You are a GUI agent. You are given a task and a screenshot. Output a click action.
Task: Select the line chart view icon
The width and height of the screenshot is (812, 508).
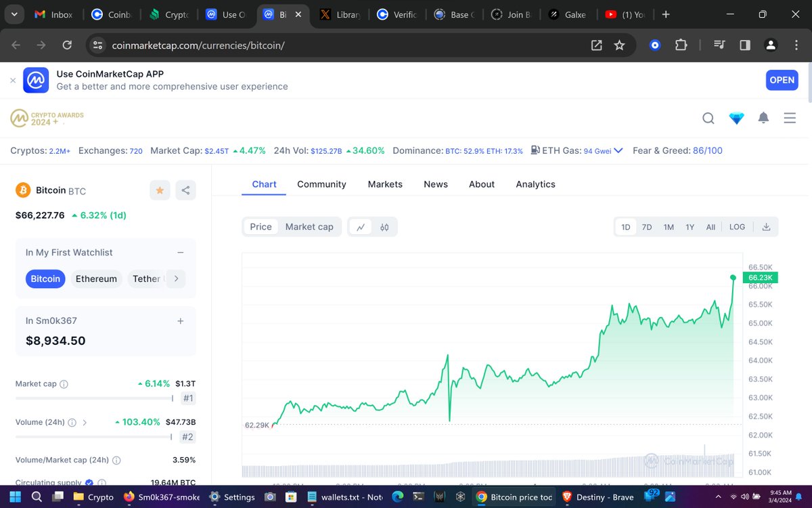pos(361,227)
